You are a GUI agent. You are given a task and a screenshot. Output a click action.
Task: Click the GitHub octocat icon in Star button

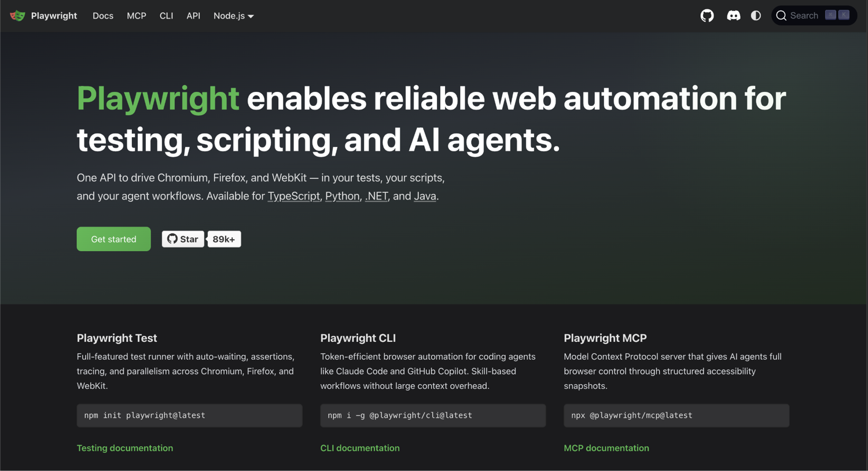click(172, 239)
